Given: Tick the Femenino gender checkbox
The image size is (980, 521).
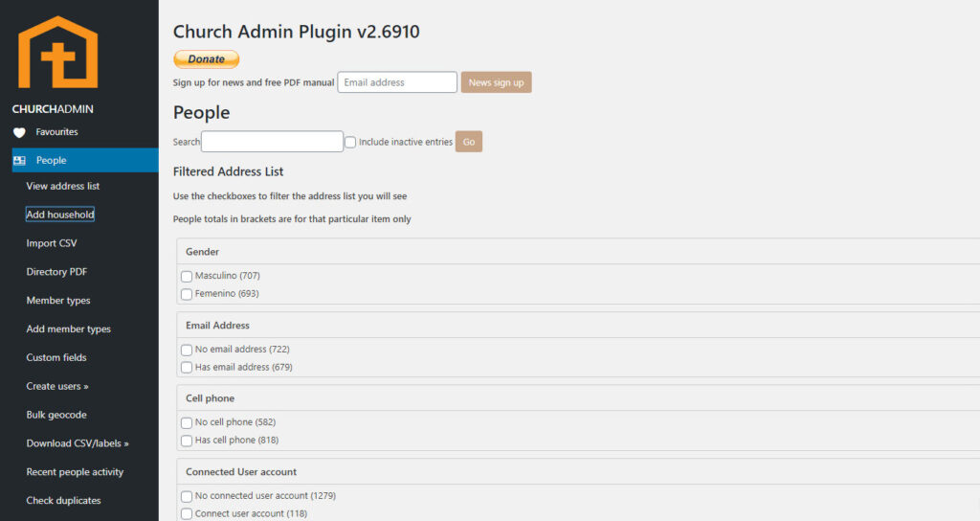Looking at the screenshot, I should [x=187, y=294].
